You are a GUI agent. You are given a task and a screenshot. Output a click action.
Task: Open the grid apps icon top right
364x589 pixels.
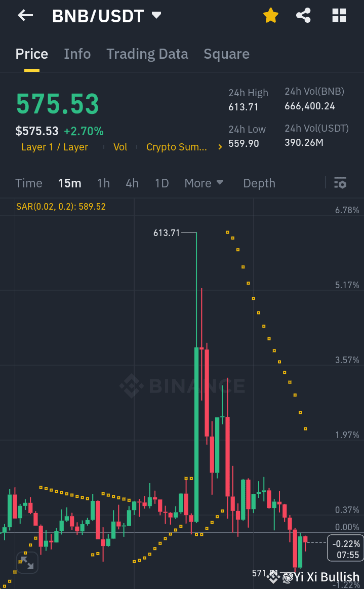coord(338,15)
